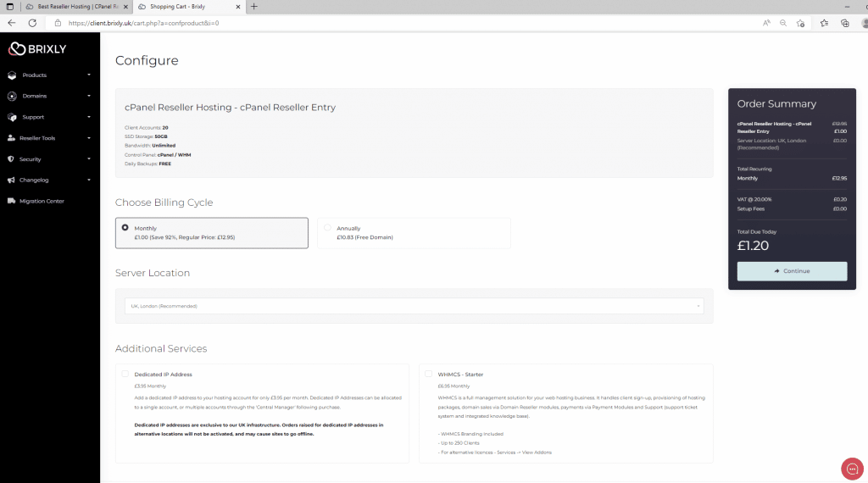Check the WHMCS - Starter checkbox
Viewport: 868px width, 483px height.
coord(428,374)
